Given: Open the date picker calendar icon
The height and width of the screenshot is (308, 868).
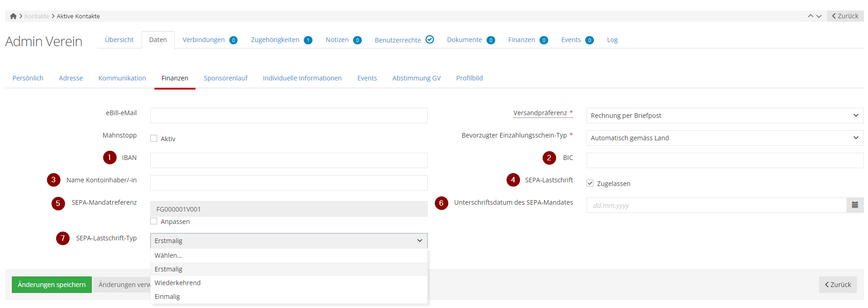Looking at the screenshot, I should coord(855,205).
